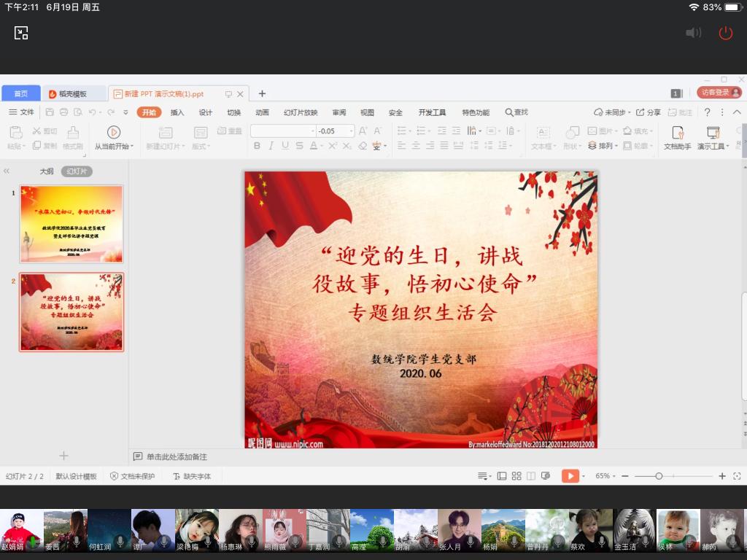Click the 查找 search icon
The image size is (747, 560).
[x=509, y=112]
